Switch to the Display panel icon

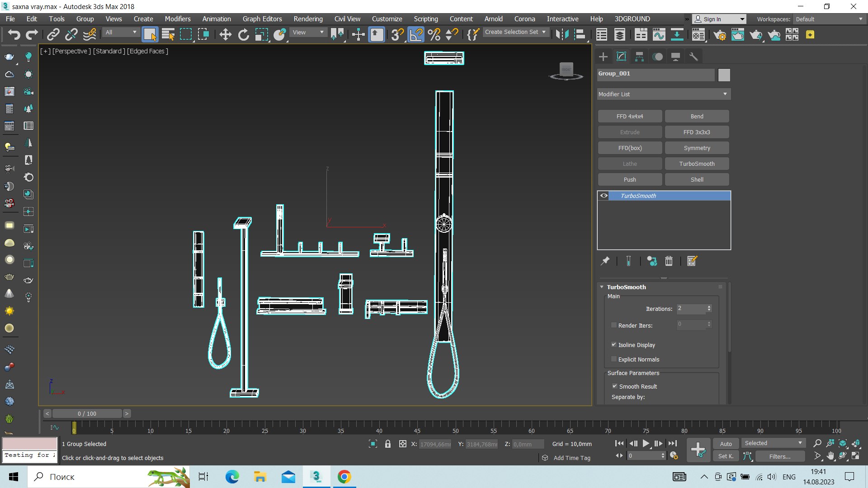[x=675, y=56]
